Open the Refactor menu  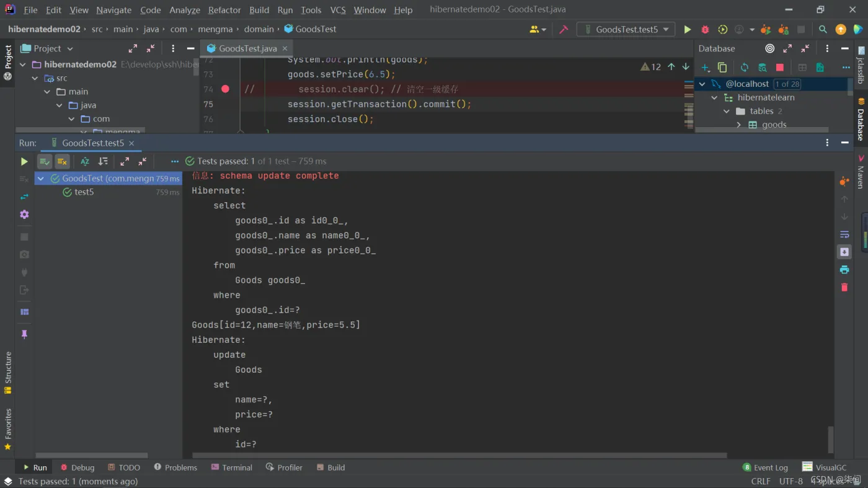coord(224,10)
